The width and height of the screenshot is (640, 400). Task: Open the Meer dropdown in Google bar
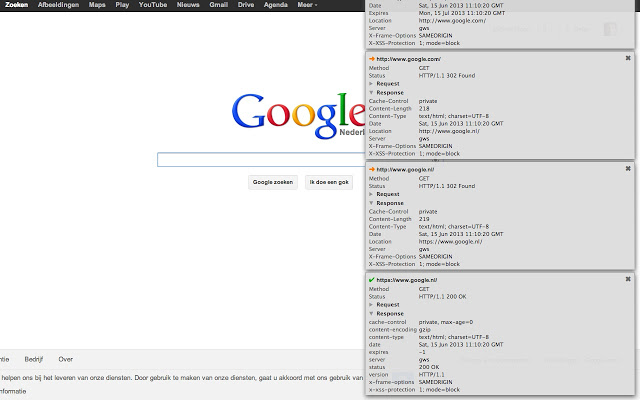coord(307,5)
